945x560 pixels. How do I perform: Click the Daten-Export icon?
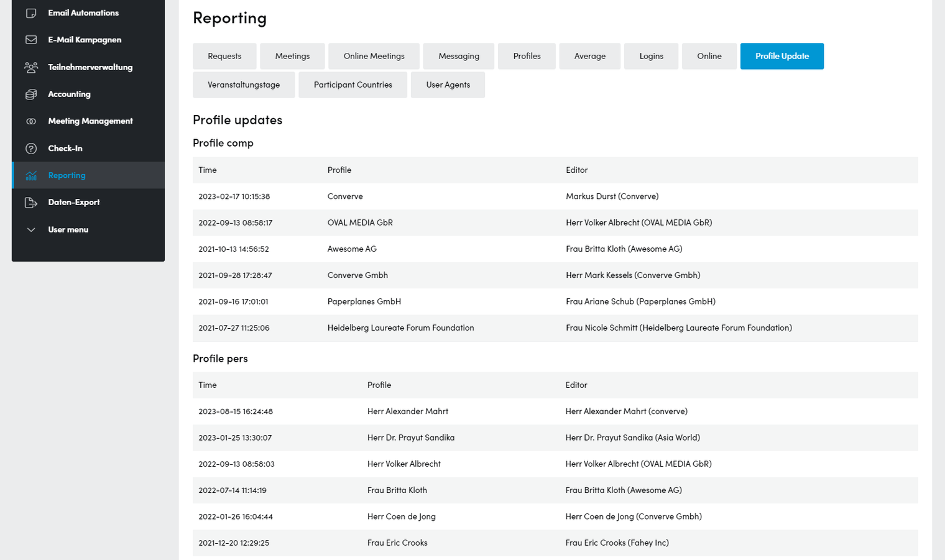[31, 203]
